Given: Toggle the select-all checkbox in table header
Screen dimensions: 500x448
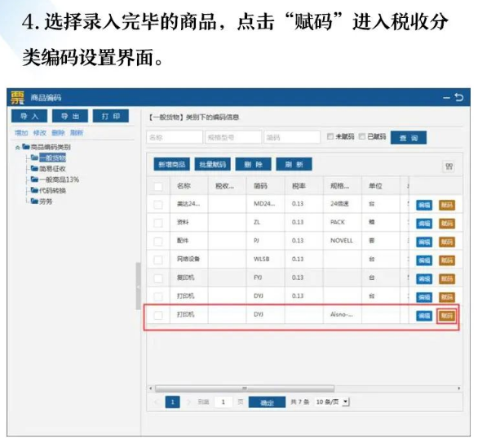Looking at the screenshot, I should tap(158, 186).
